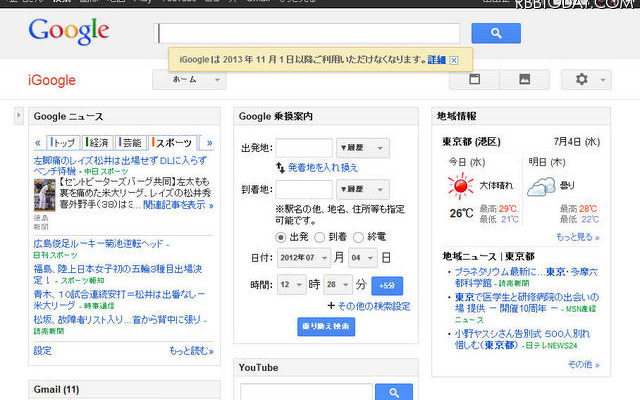Click the Google logo

click(x=69, y=31)
